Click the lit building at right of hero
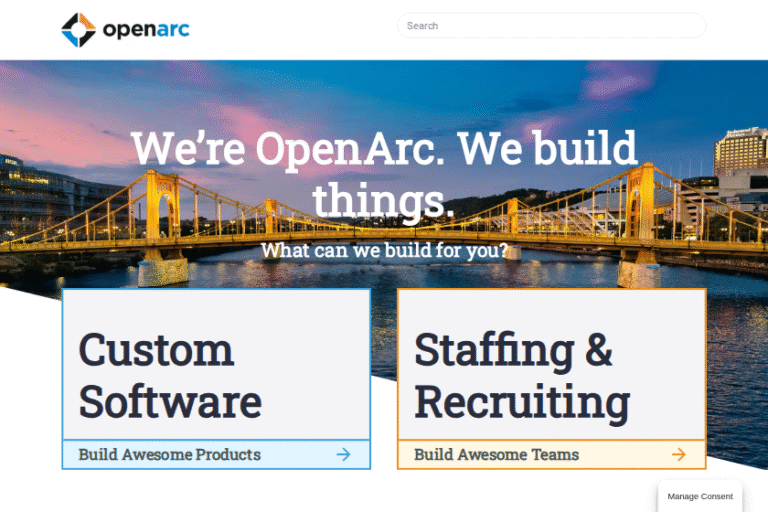The height and width of the screenshot is (512, 768). (740, 152)
